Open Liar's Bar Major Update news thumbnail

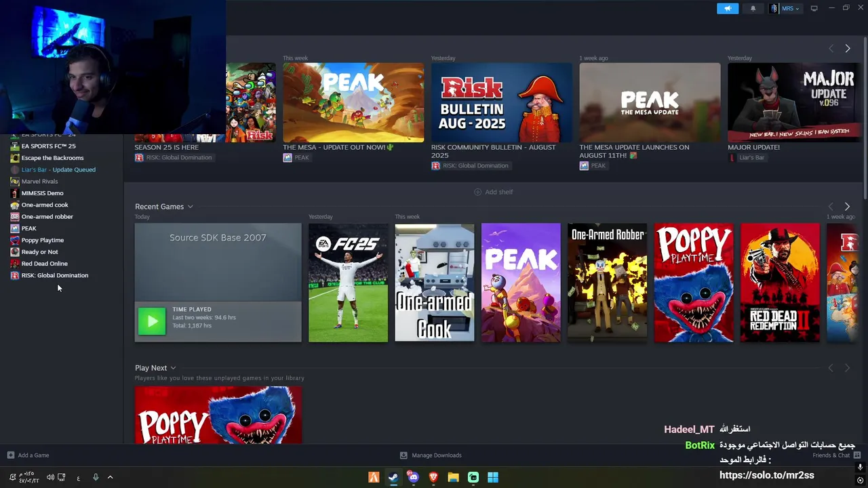[x=795, y=102]
